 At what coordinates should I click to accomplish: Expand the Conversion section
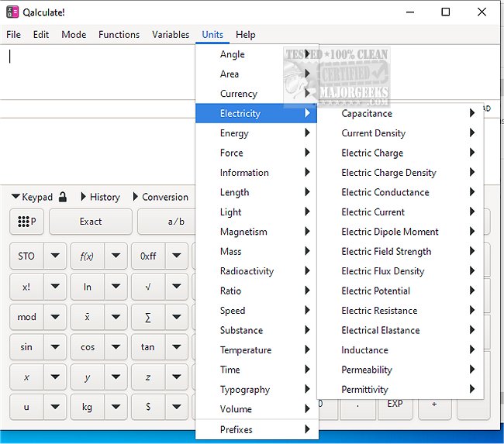pos(160,197)
